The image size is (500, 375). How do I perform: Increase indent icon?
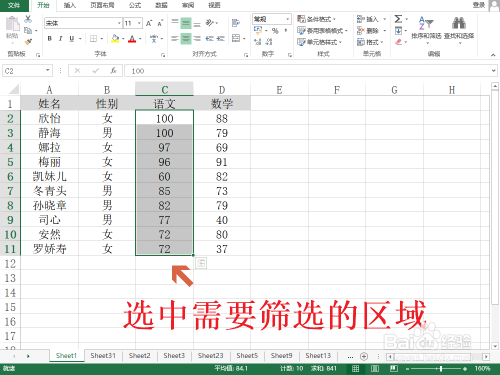pyautogui.click(x=220, y=39)
